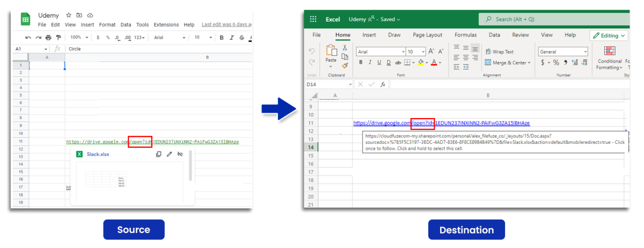
Task: Toggle italic in Google Sheets toolbar
Action: pyautogui.click(x=231, y=38)
